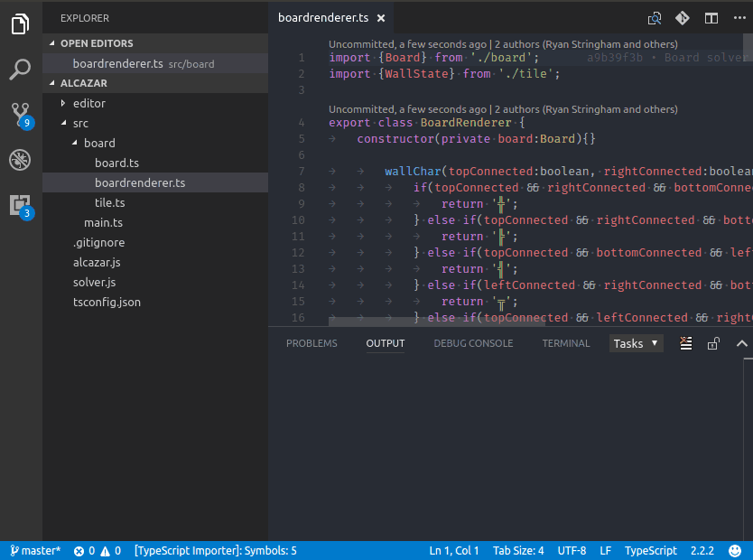Open the Search view in the activity bar
753x560 pixels.
pos(20,68)
